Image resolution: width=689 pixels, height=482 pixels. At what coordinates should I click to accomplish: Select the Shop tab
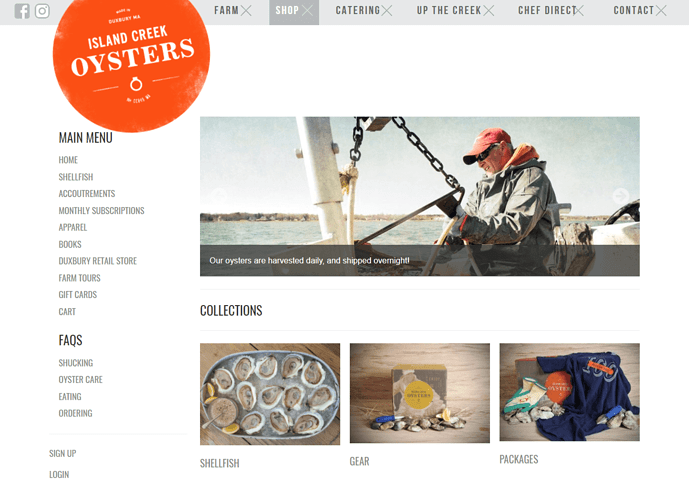pyautogui.click(x=294, y=11)
